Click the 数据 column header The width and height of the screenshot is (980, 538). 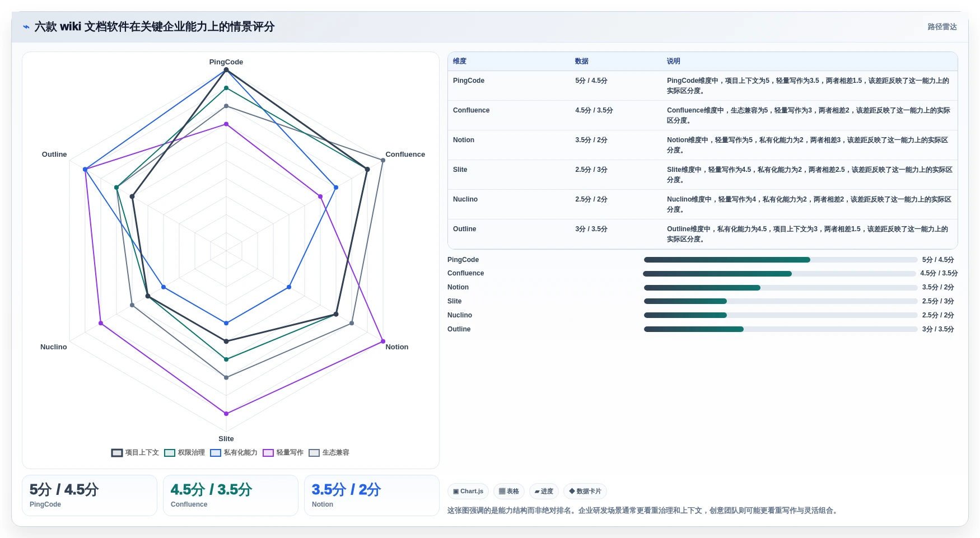(582, 61)
